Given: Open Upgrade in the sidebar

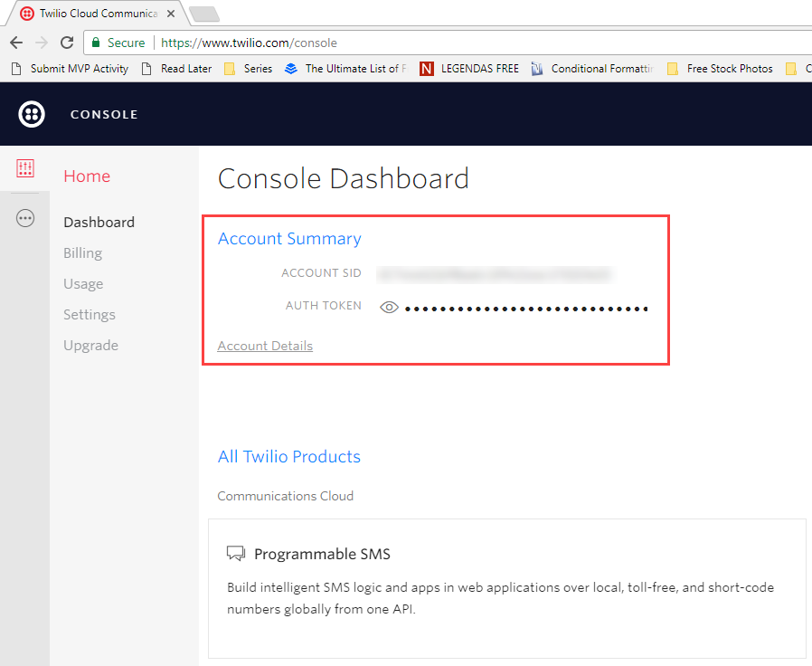Looking at the screenshot, I should 91,346.
